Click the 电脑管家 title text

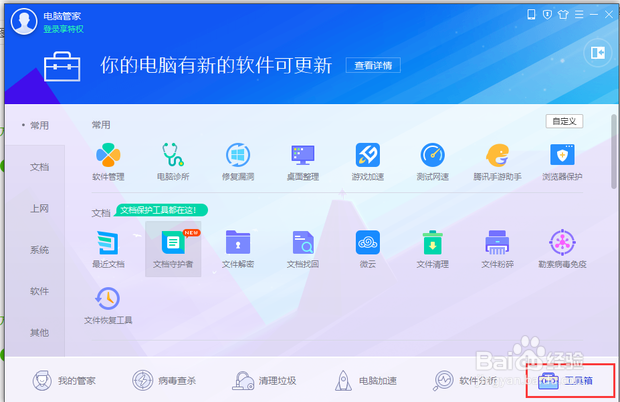coord(62,16)
